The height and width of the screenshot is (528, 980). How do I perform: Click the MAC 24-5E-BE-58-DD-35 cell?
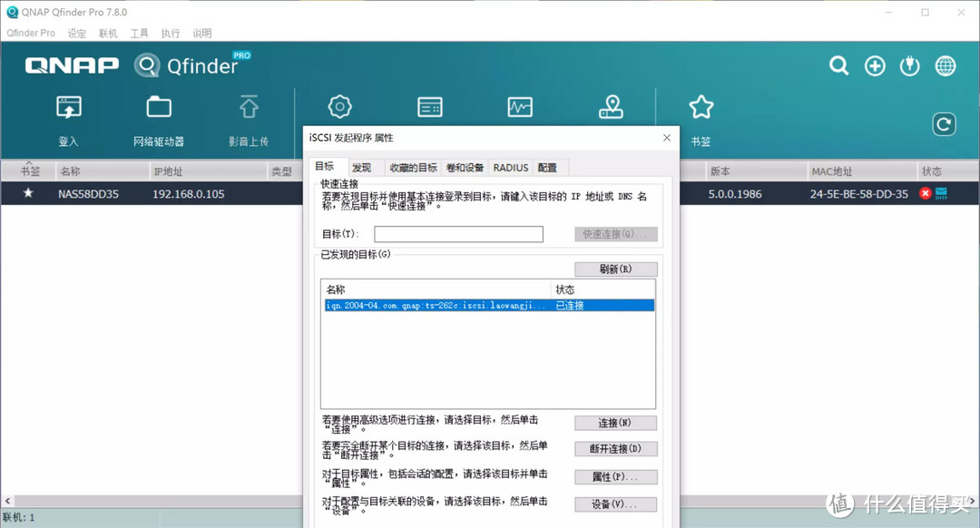(x=858, y=194)
